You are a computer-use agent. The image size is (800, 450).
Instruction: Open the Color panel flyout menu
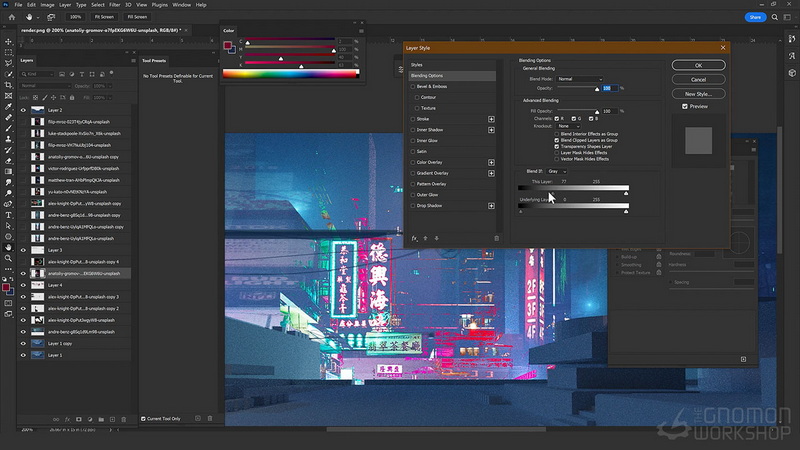coord(361,31)
